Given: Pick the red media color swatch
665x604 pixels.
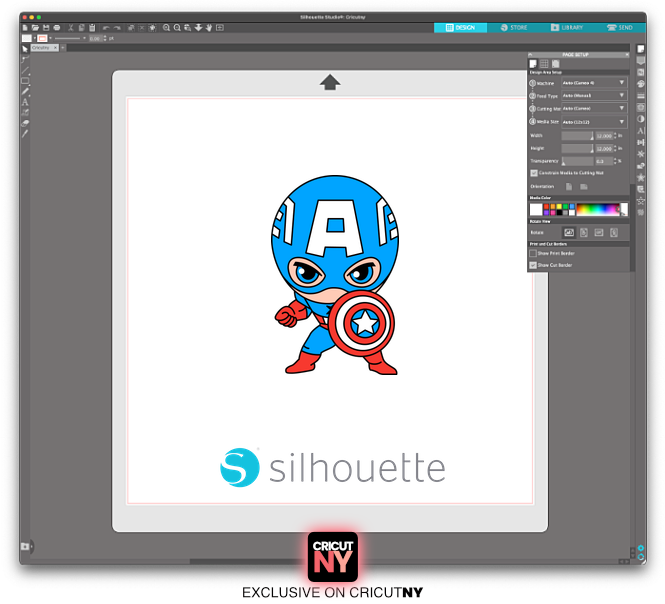Looking at the screenshot, I should [x=546, y=207].
